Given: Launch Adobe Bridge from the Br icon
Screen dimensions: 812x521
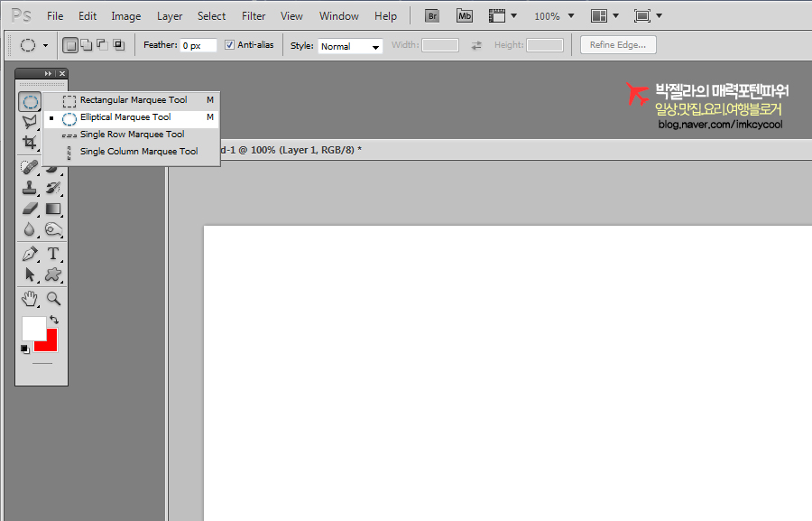Looking at the screenshot, I should (432, 16).
